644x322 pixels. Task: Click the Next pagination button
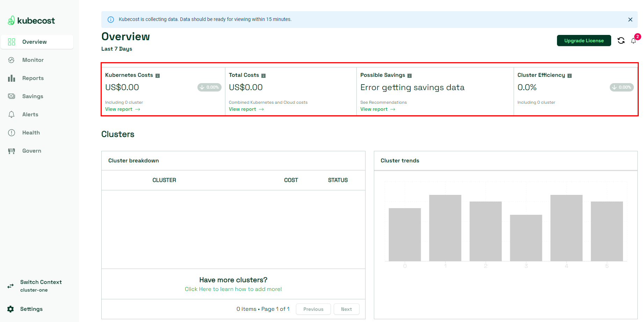click(x=346, y=309)
